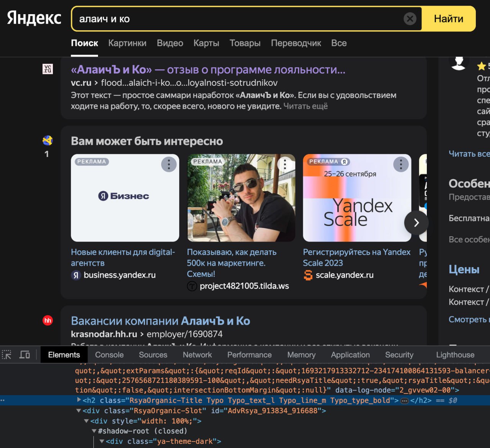Open 'Регистрируйтесь на Yandex Scale 2023' link
Image resolution: width=490 pixels, height=448 pixels.
coord(356,257)
